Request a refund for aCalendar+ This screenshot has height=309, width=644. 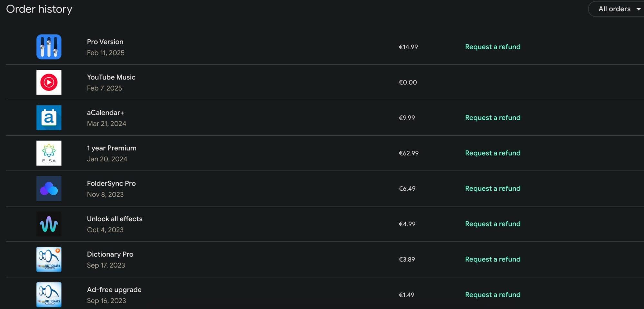click(x=493, y=118)
